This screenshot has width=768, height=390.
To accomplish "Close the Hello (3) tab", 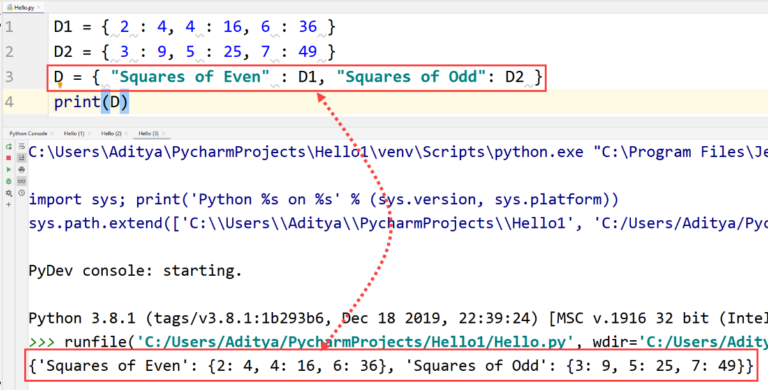I will 164,133.
